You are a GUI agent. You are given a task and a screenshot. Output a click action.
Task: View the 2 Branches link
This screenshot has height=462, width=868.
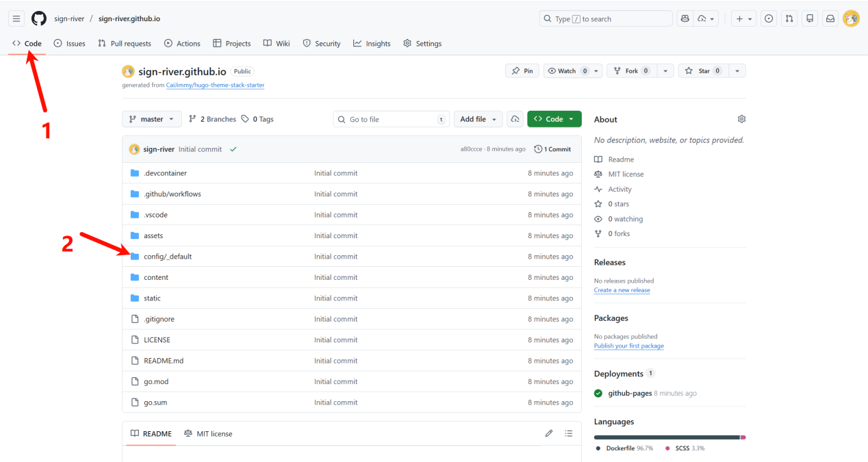tap(212, 119)
